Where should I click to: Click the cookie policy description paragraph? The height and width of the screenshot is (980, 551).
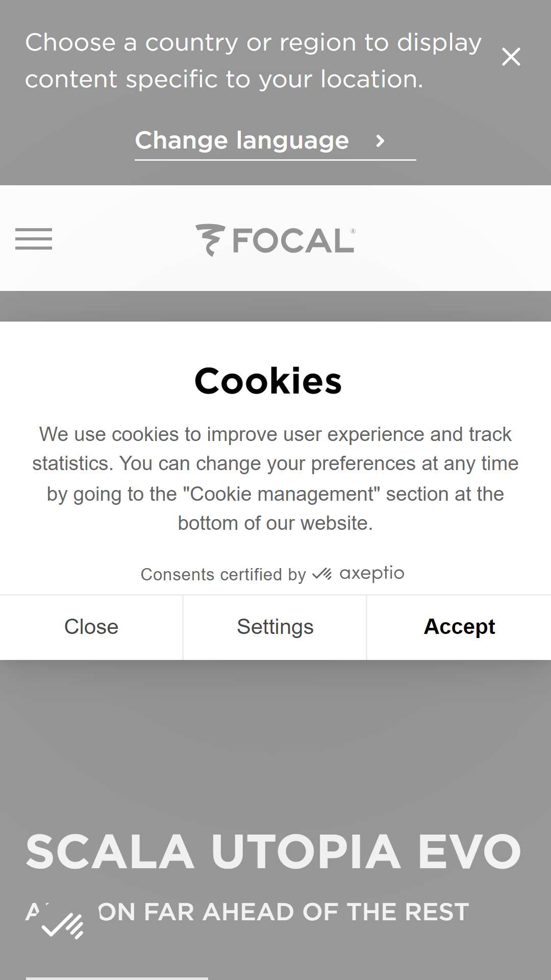point(275,479)
